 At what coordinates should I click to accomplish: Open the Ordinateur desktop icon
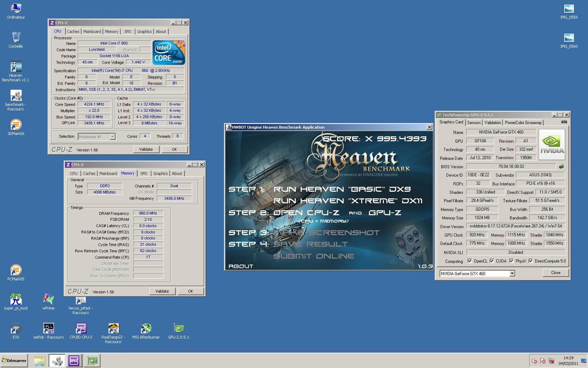click(x=16, y=11)
